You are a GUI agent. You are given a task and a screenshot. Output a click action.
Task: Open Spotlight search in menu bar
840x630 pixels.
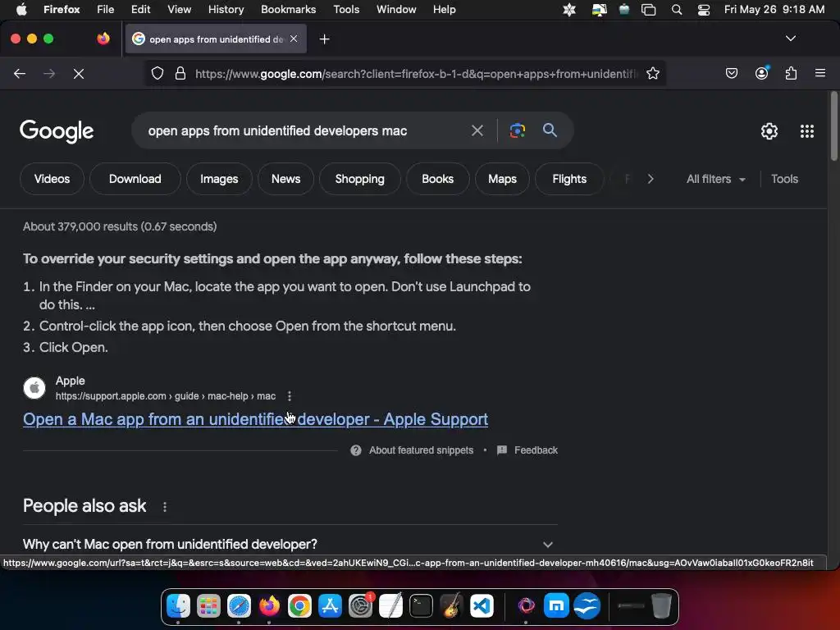[677, 10]
